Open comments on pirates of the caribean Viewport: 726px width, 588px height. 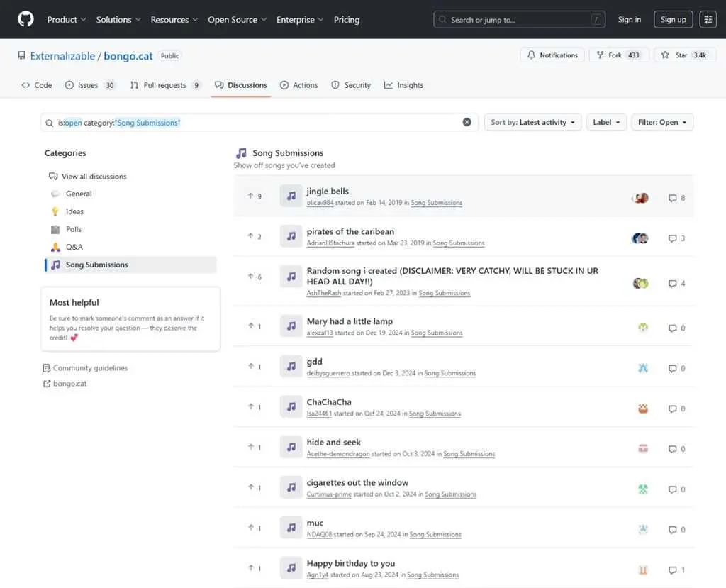coord(676,238)
